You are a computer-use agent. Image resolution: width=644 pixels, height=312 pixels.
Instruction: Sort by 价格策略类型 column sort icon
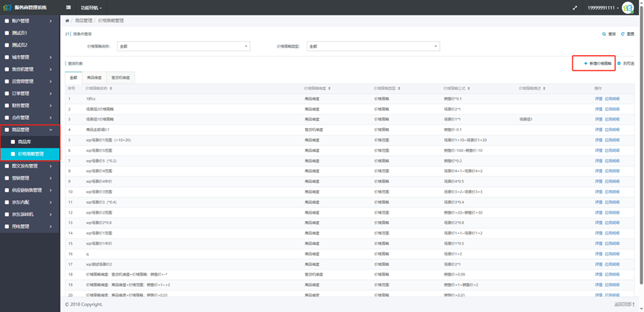(399, 89)
